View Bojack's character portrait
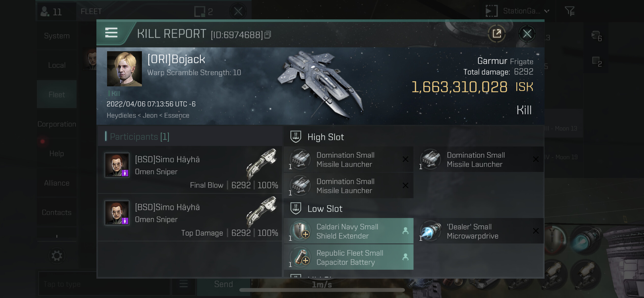The width and height of the screenshot is (644, 298). pyautogui.click(x=124, y=69)
